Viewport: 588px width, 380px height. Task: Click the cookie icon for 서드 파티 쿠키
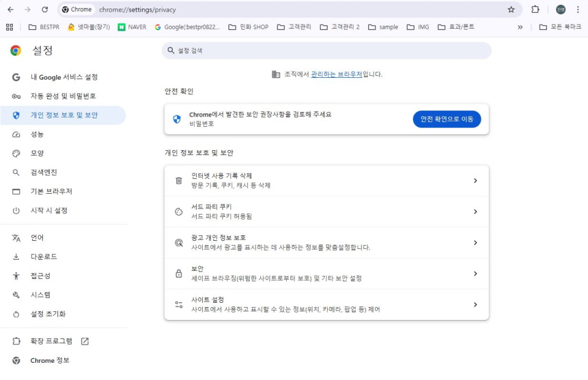click(179, 211)
